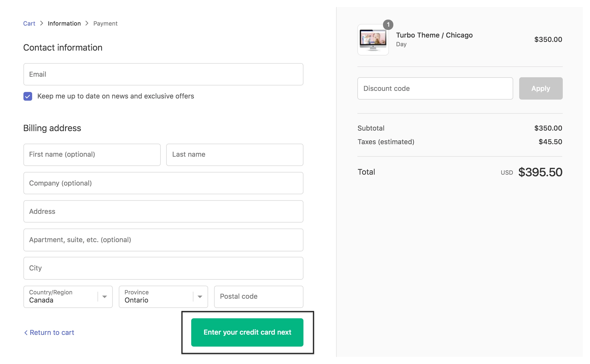Open the Country/Region dropdown showing Canada

click(x=68, y=297)
